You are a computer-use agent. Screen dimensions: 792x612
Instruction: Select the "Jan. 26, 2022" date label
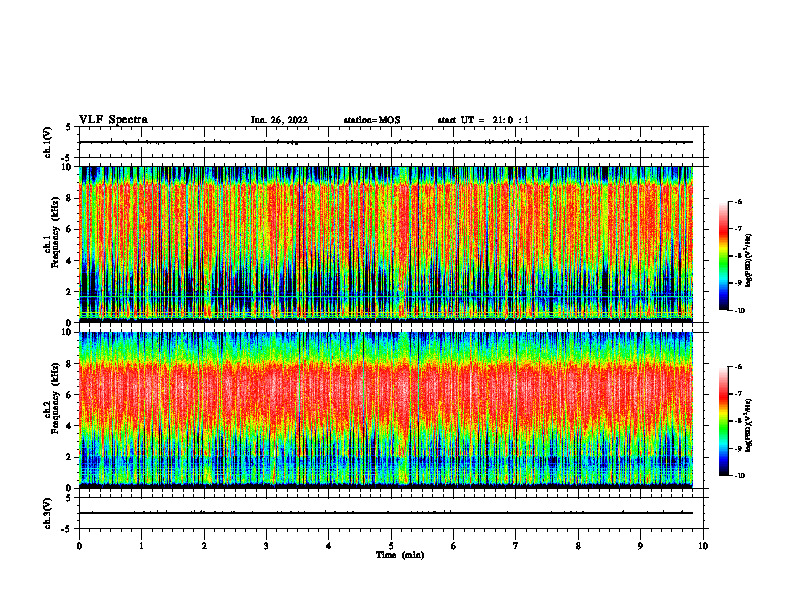click(x=279, y=120)
